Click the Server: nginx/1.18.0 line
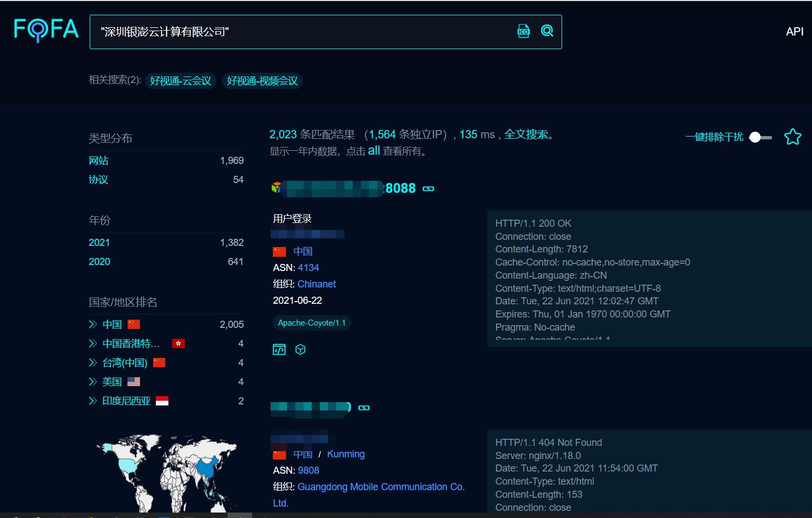 point(538,456)
